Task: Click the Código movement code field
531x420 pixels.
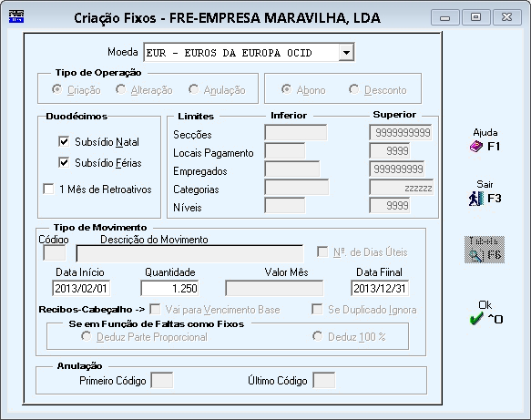Action: coord(54,253)
